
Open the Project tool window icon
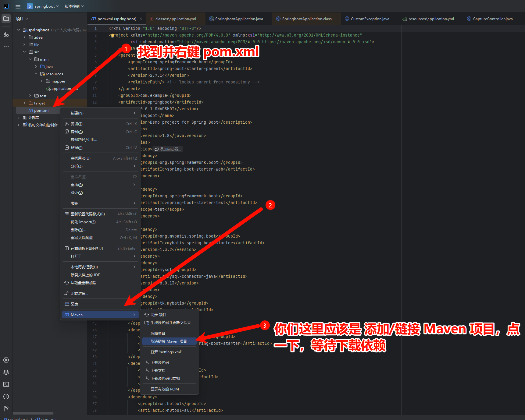pos(6,19)
